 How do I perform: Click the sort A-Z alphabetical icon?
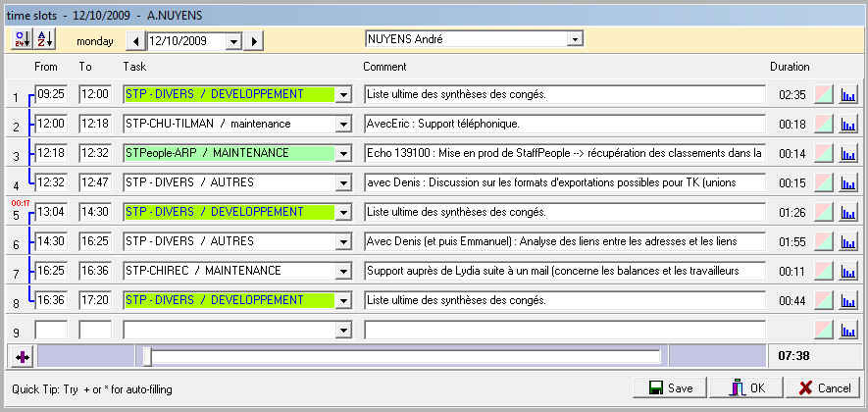click(45, 40)
